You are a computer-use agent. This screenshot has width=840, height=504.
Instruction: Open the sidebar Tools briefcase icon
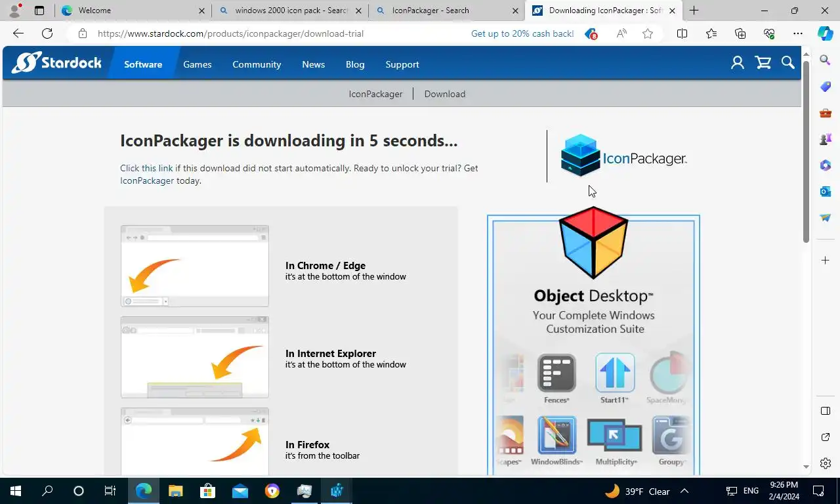point(826,113)
